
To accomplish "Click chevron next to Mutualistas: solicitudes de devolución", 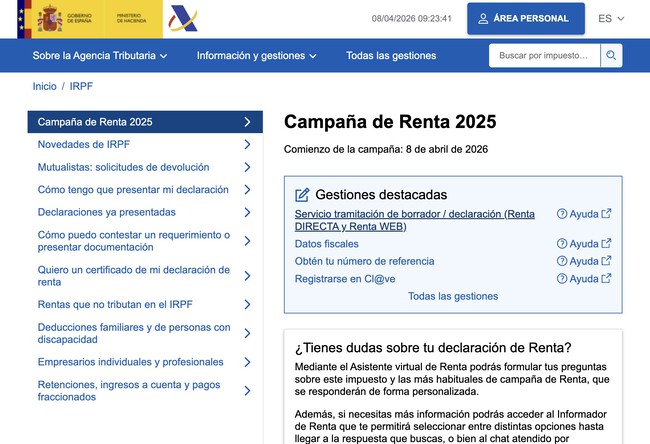I will (247, 167).
